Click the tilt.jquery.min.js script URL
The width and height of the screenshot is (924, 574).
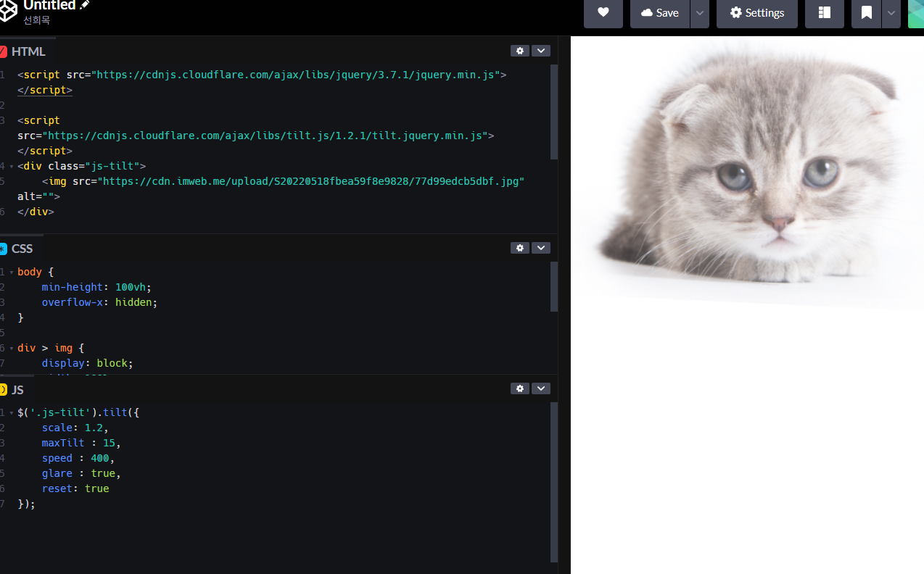click(265, 136)
